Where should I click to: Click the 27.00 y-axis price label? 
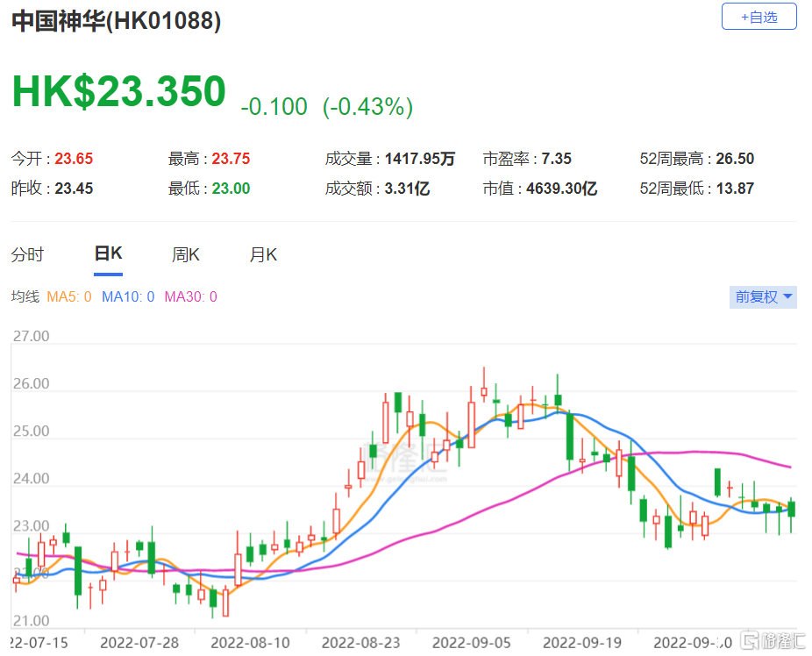31,336
